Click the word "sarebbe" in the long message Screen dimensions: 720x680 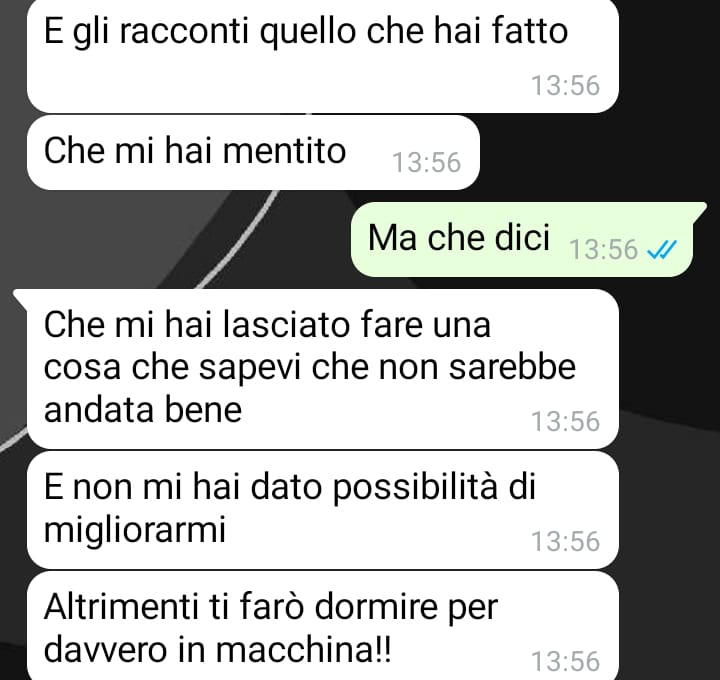tap(512, 367)
